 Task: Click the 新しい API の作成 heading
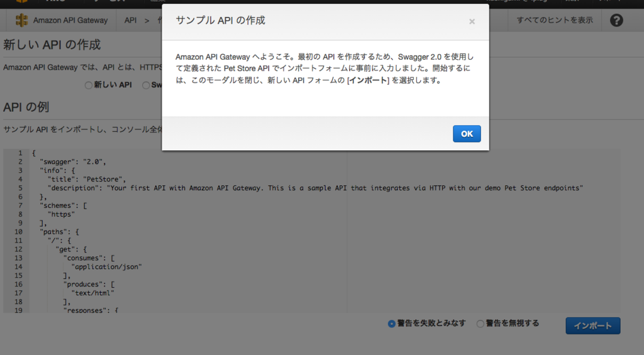click(52, 45)
